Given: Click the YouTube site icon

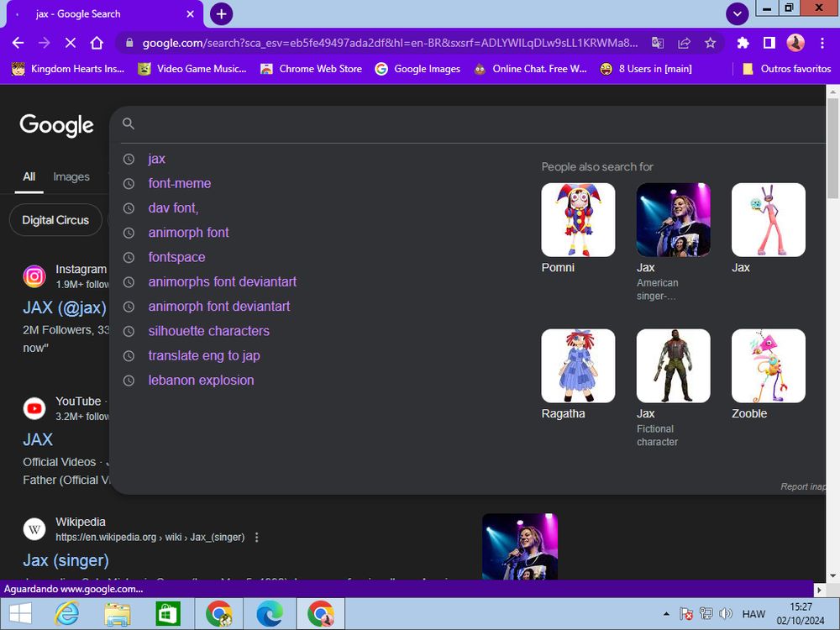Looking at the screenshot, I should (34, 409).
